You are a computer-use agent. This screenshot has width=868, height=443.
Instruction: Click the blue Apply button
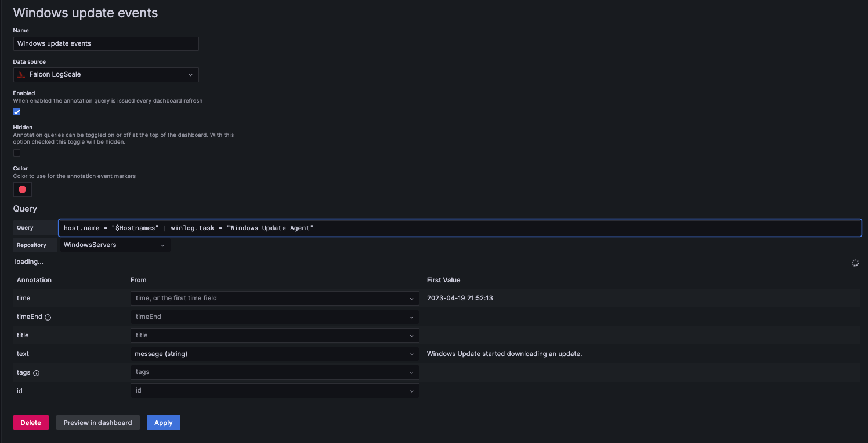coord(163,423)
